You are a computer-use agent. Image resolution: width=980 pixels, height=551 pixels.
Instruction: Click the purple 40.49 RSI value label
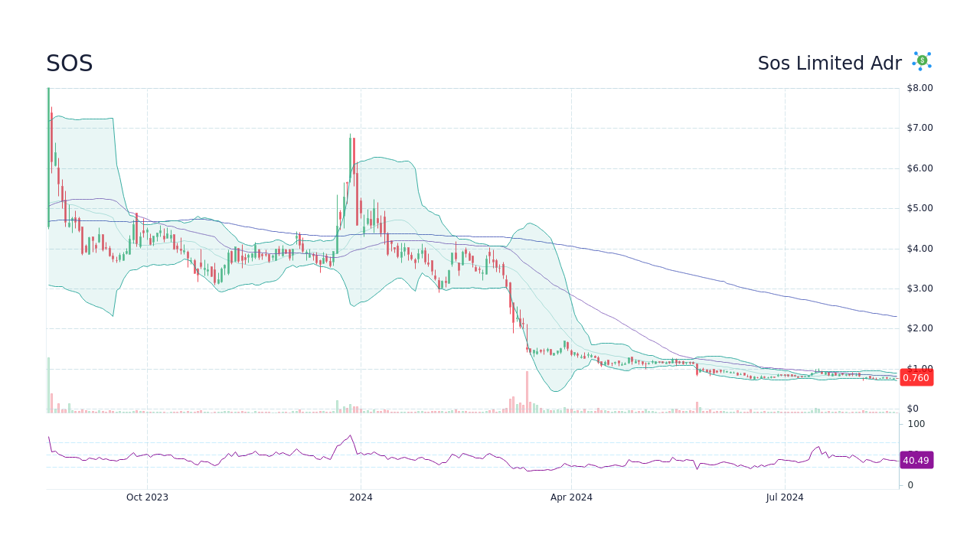pyautogui.click(x=916, y=460)
